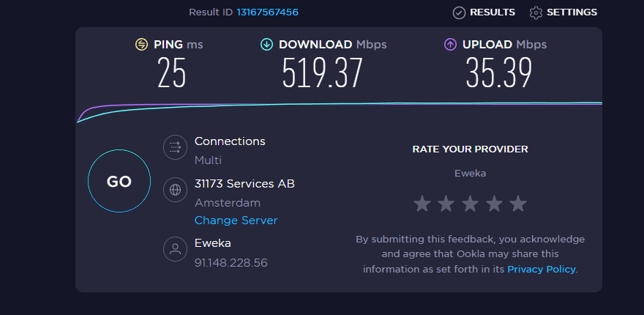Viewport: 644px width, 315px height.
Task: Open the SETTINGS menu item
Action: pyautogui.click(x=572, y=12)
